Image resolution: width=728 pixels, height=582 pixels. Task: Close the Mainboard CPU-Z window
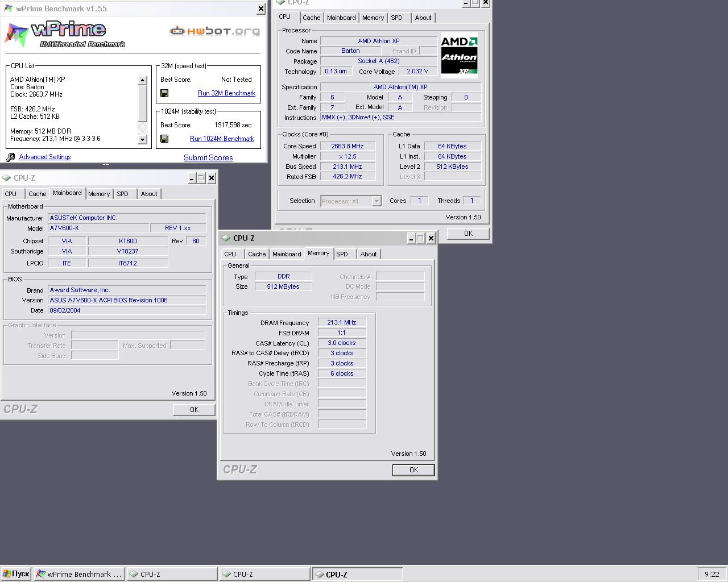point(212,178)
